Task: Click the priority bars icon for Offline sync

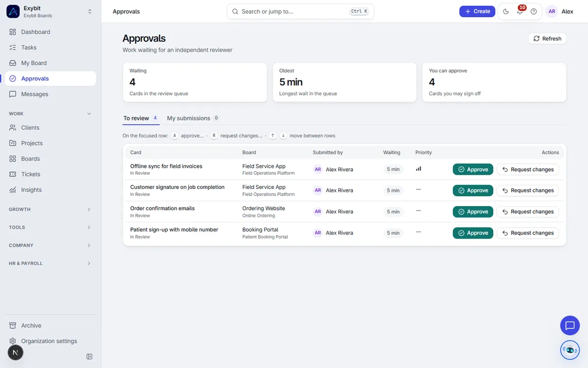Action: [x=418, y=169]
